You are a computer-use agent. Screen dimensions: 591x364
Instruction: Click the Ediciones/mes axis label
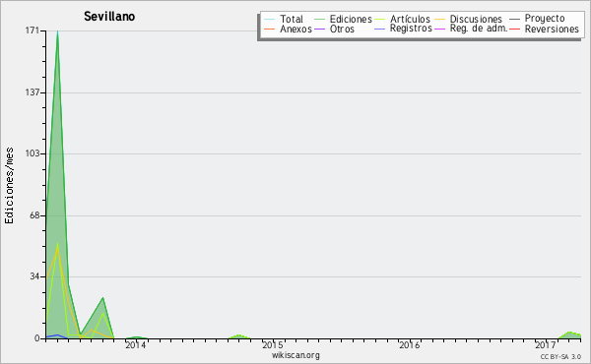9,186
